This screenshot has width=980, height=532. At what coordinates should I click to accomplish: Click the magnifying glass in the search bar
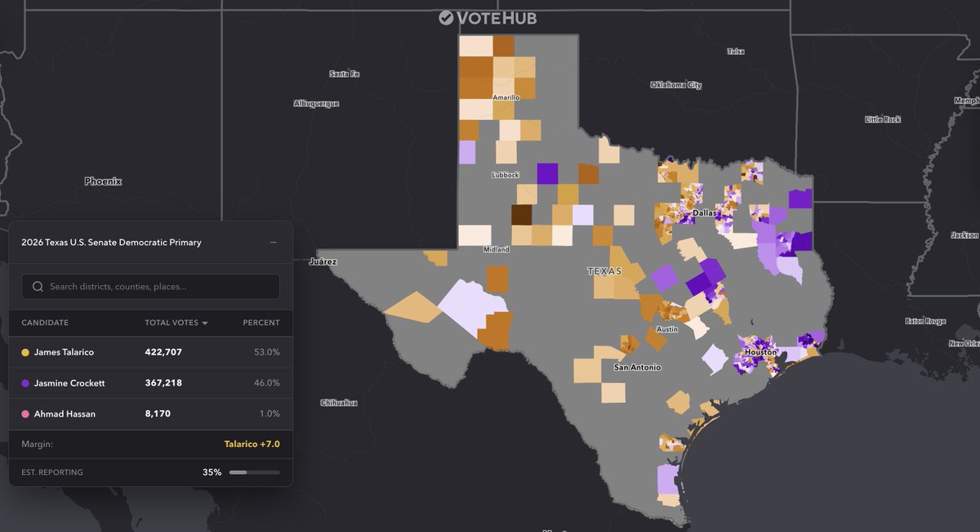click(38, 287)
